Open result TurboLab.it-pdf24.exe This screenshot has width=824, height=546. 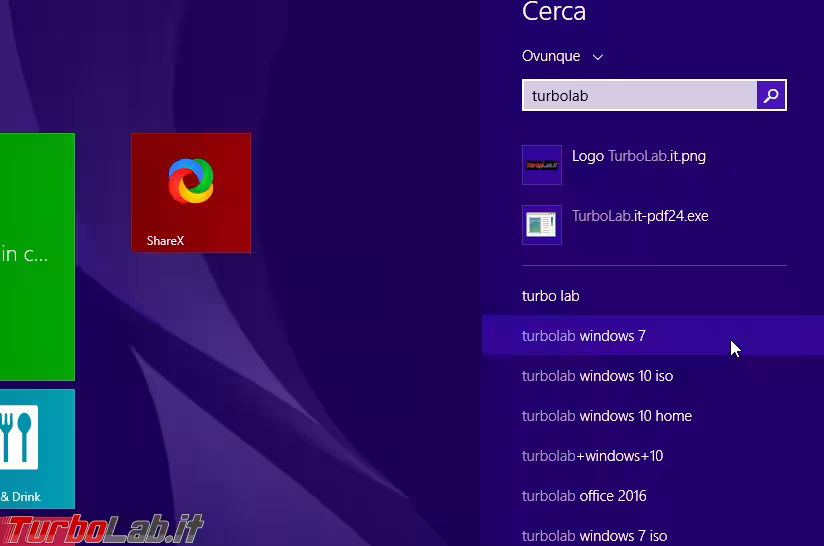(x=640, y=216)
